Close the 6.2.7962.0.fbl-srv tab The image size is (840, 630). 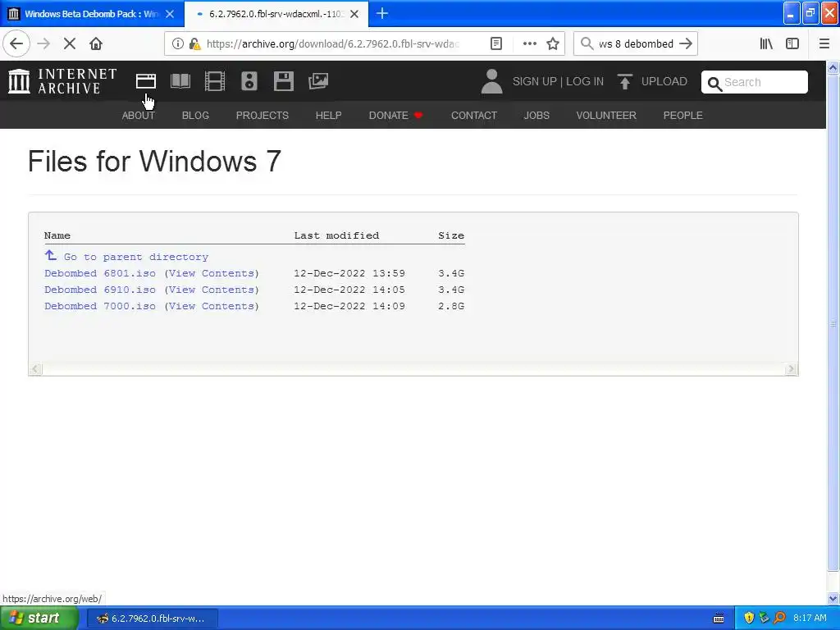tap(354, 14)
